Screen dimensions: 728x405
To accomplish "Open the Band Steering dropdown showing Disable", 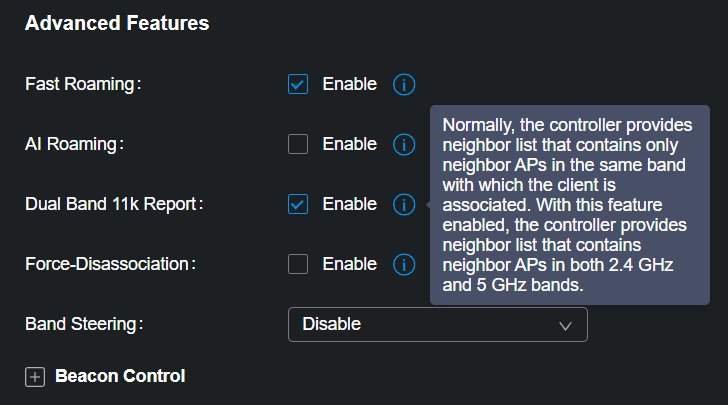I will 437,324.
